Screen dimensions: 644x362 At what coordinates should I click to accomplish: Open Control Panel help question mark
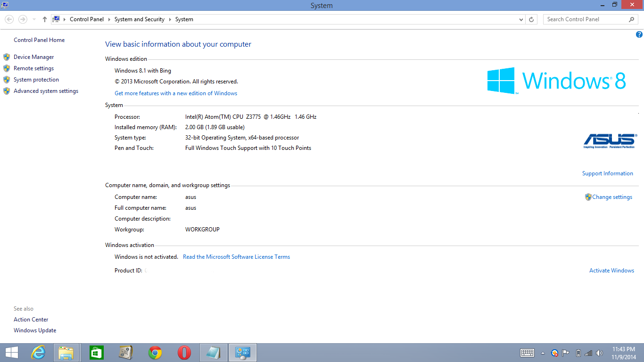click(x=639, y=34)
